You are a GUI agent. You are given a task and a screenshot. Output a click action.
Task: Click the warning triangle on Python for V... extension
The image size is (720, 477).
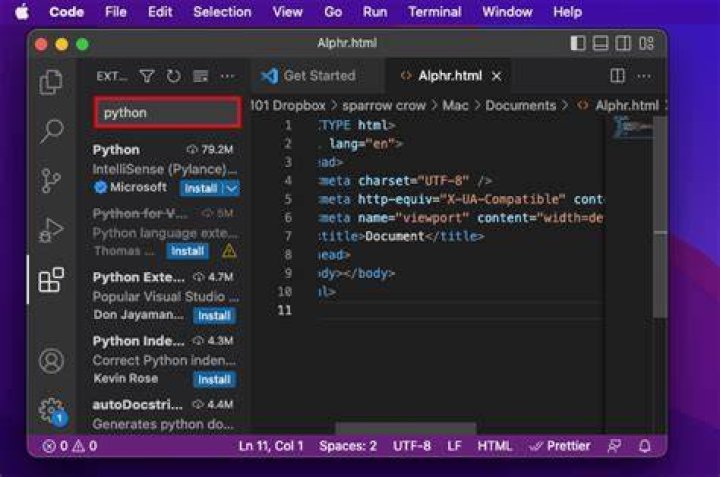[229, 251]
